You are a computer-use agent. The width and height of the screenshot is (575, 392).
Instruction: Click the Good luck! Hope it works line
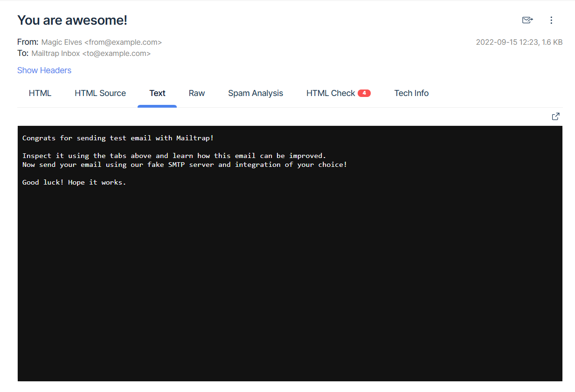[x=74, y=182]
